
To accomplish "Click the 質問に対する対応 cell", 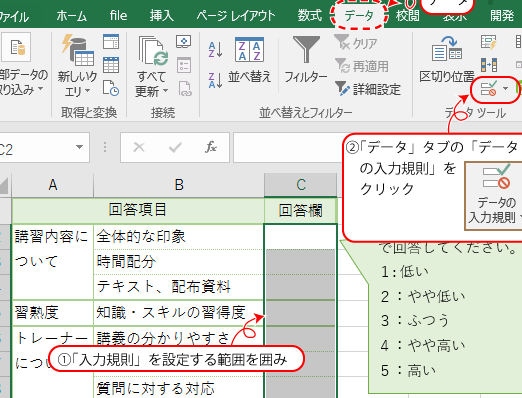I will [x=179, y=388].
